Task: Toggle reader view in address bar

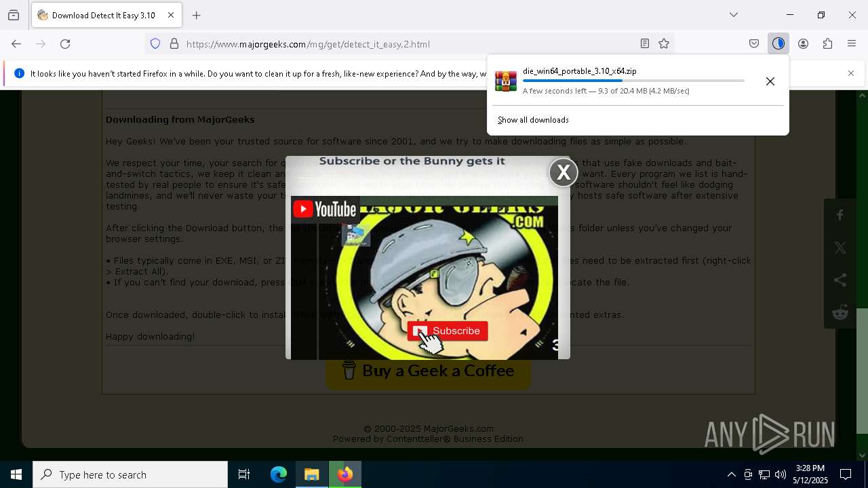Action: [x=645, y=44]
